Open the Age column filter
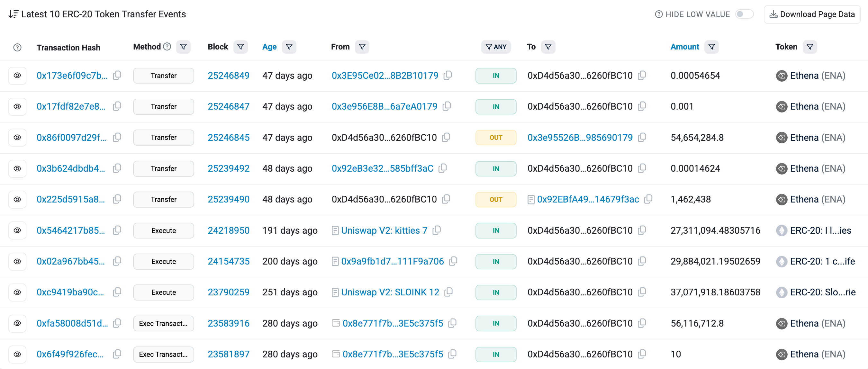Image resolution: width=868 pixels, height=369 pixels. tap(289, 47)
